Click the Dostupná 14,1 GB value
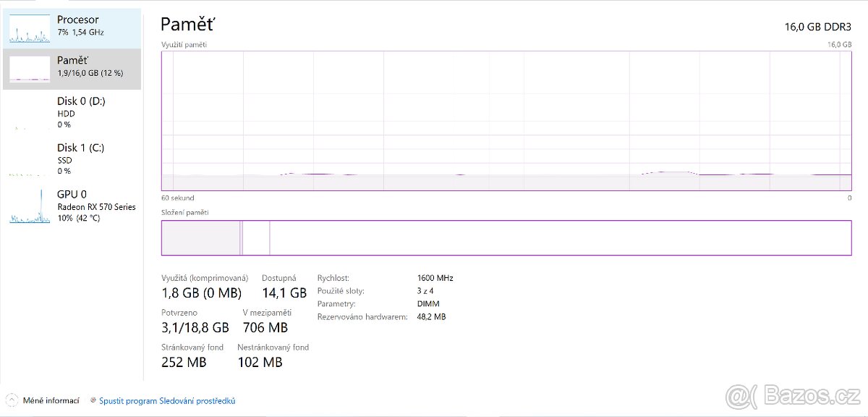 pyautogui.click(x=284, y=293)
